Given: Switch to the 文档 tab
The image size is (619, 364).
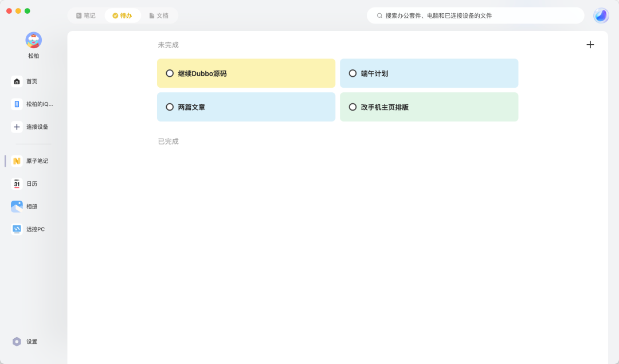Looking at the screenshot, I should coord(159,16).
